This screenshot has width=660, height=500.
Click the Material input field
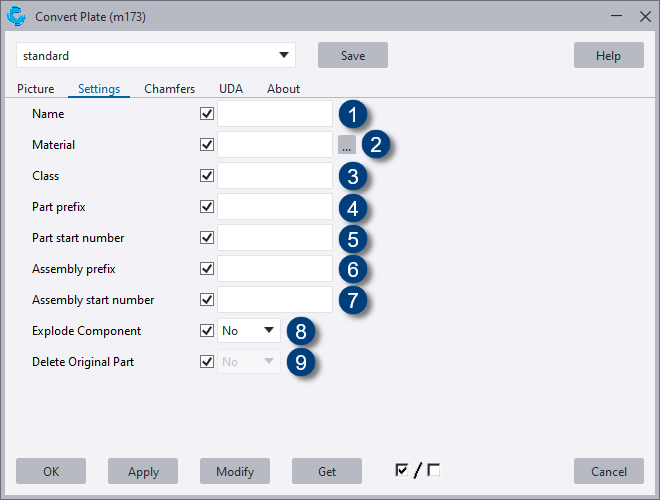click(275, 145)
